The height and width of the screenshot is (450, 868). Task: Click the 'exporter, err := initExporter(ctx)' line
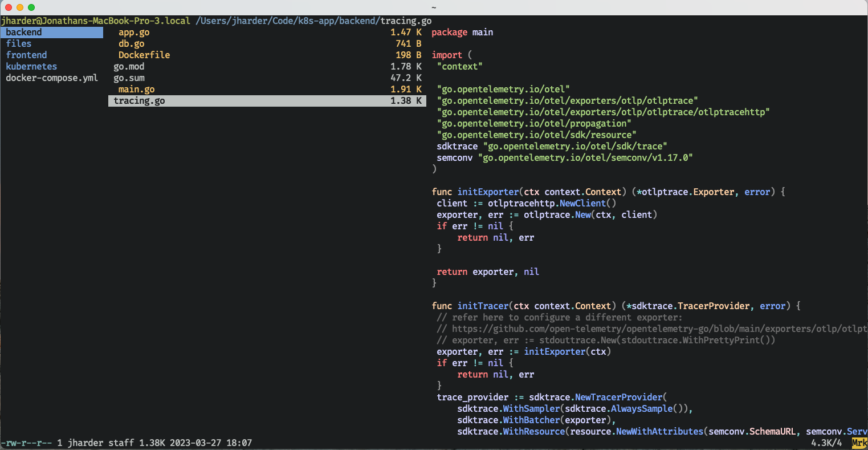click(x=524, y=352)
